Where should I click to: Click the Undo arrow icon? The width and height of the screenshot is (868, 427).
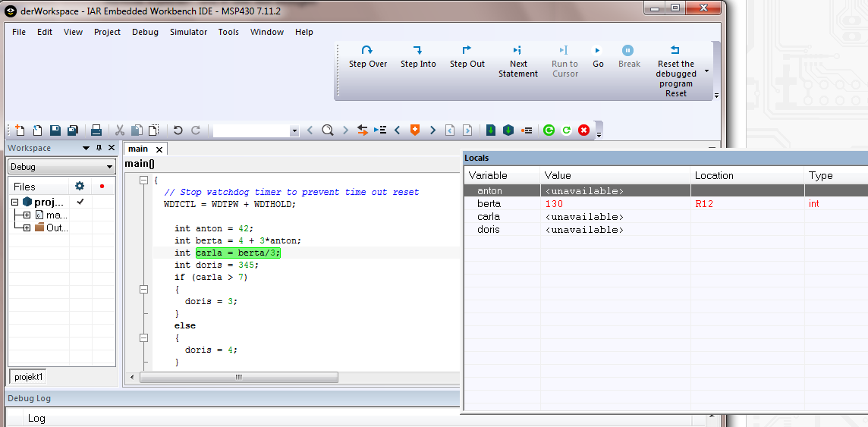pos(178,130)
